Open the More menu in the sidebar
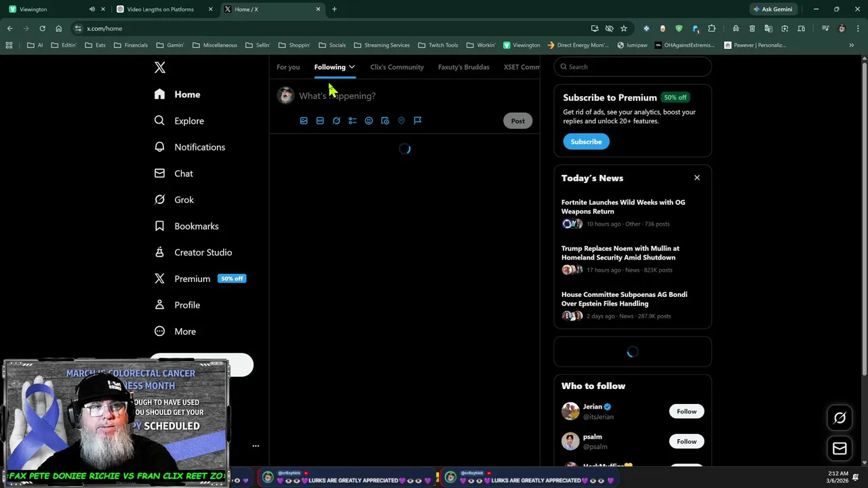Viewport: 868px width, 488px height. point(175,331)
